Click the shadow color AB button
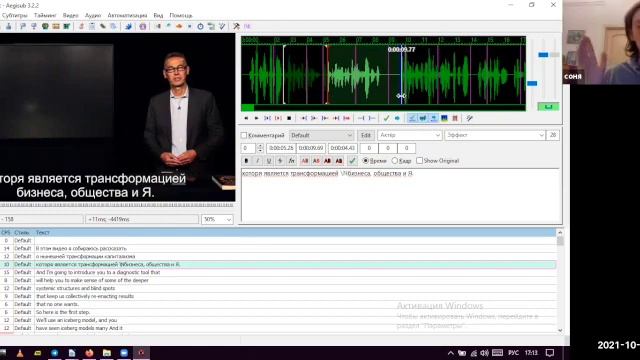 pos(339,161)
